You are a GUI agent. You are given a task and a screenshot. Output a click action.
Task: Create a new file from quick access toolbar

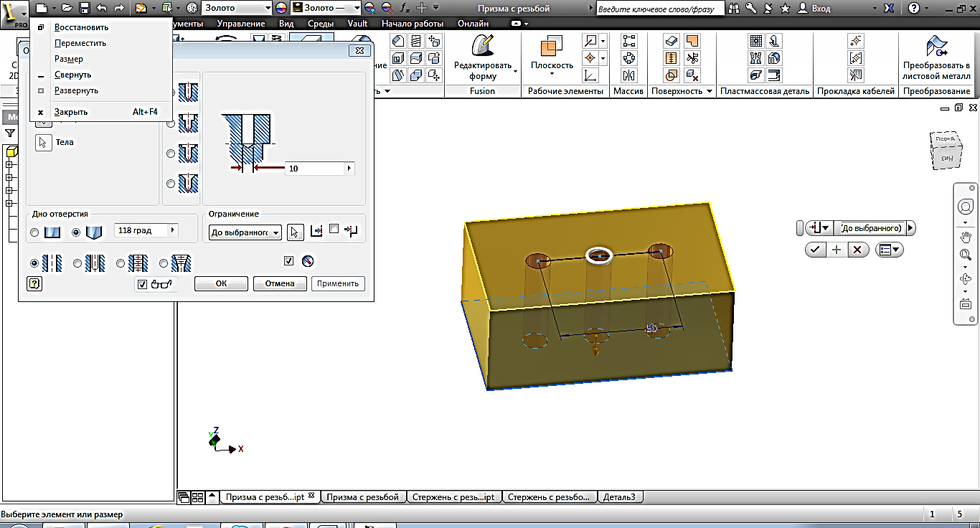point(42,8)
